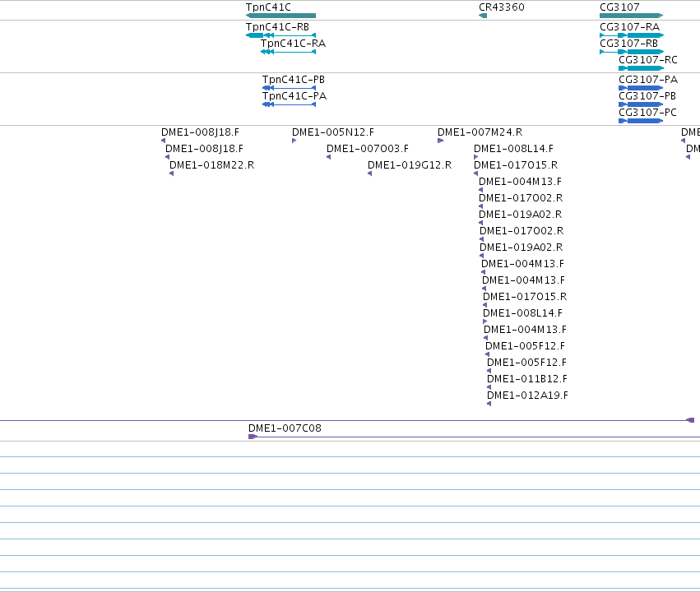Click the DME1-012A19.F feature label
The width and height of the screenshot is (700, 592).
click(x=527, y=395)
